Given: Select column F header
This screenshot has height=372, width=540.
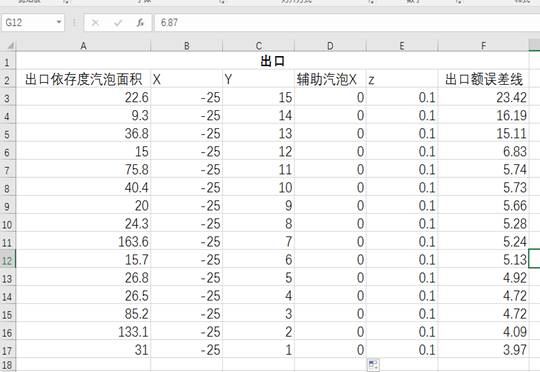Looking at the screenshot, I should click(484, 45).
